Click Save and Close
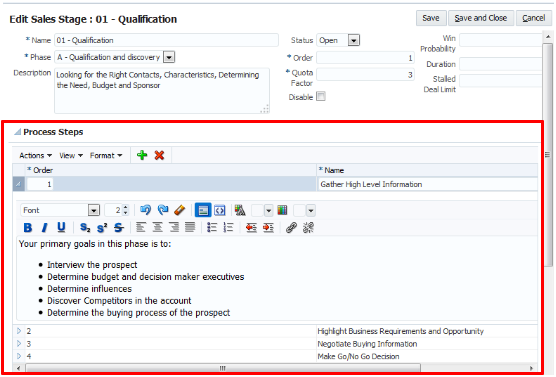This screenshot has width=556, height=377. coord(481,18)
